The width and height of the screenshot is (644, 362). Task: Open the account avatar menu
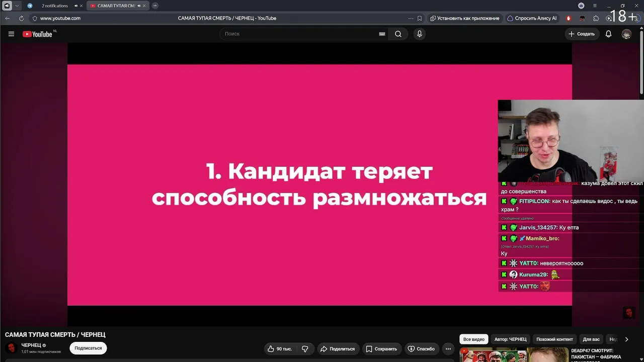[x=626, y=34]
